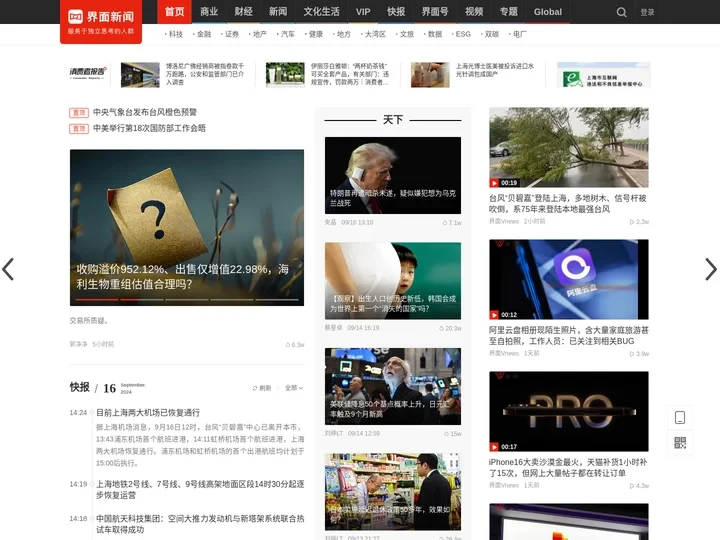The image size is (720, 540).
Task: Open the ESG subcategory
Action: (x=461, y=34)
